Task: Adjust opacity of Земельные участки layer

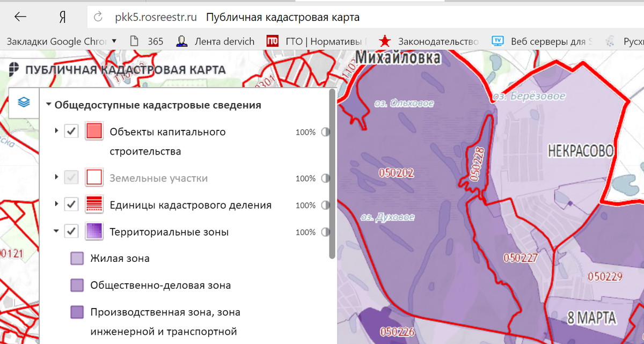Action: [x=325, y=178]
